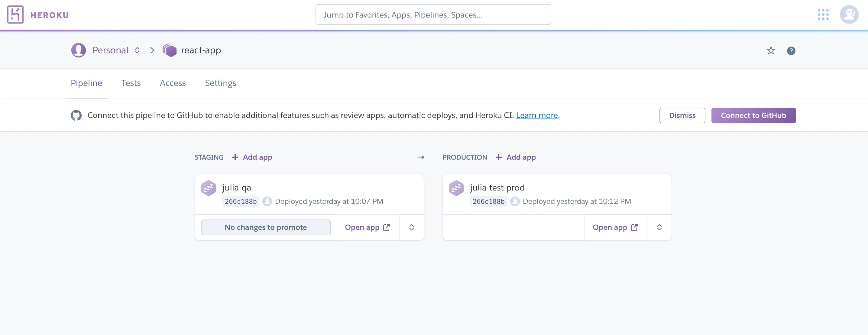Click the STAGING stage label

click(209, 157)
